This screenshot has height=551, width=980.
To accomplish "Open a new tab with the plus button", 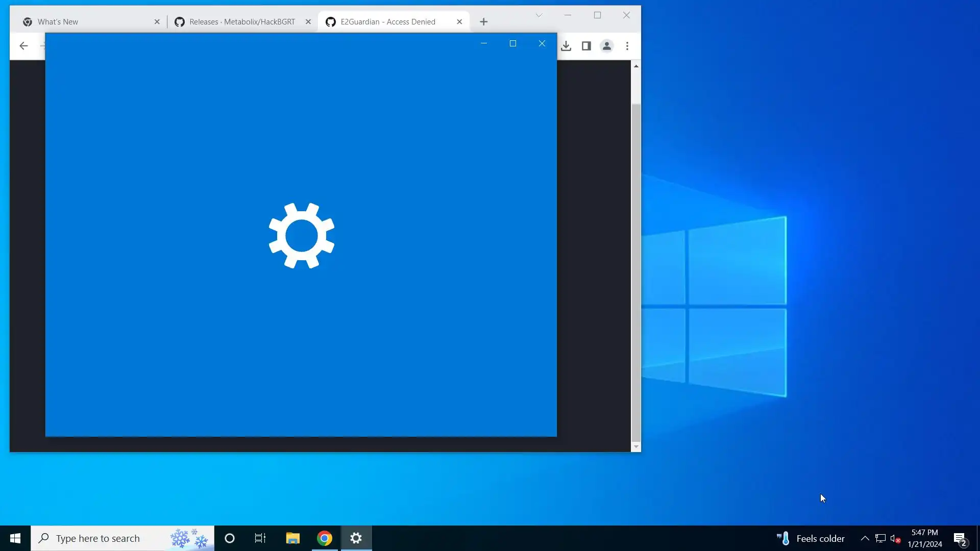I will (x=484, y=22).
